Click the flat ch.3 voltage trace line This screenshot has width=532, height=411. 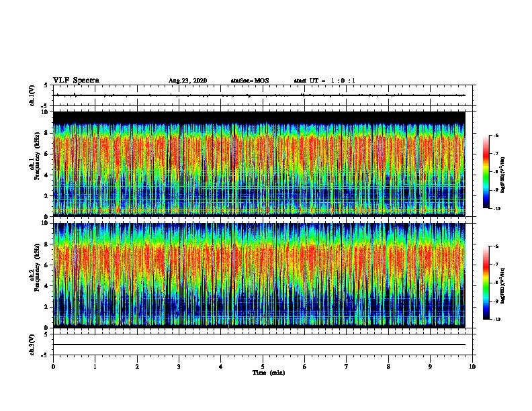click(259, 345)
